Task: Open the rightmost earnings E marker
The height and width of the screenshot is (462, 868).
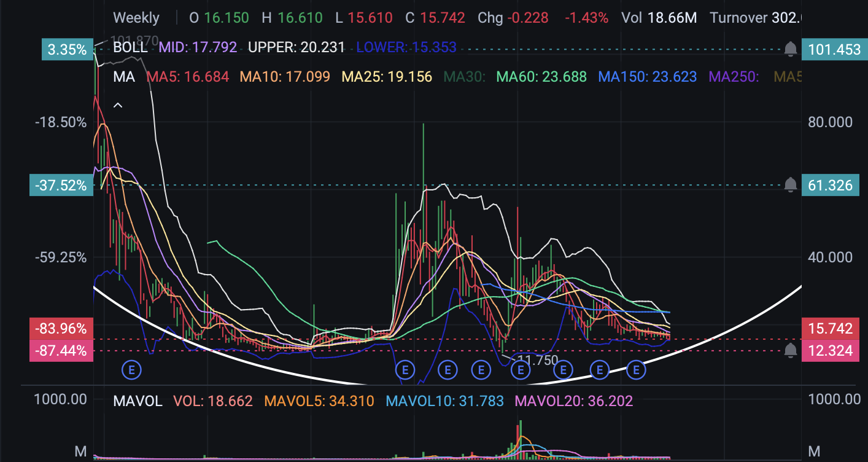Action: 637,369
